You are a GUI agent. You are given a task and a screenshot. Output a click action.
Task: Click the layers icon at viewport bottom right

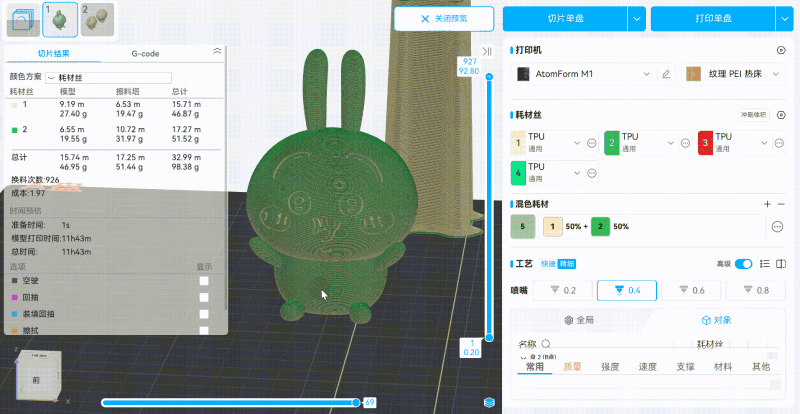[x=490, y=402]
